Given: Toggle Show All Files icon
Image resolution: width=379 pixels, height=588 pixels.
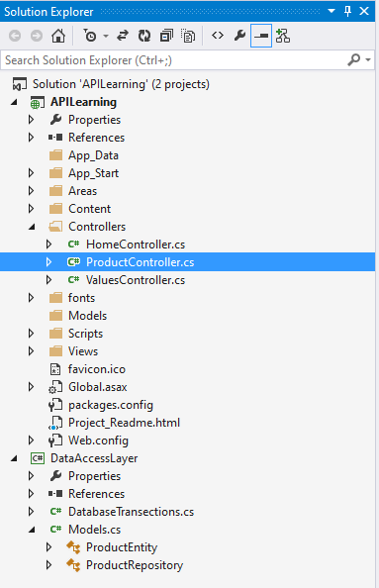Looking at the screenshot, I should (188, 36).
